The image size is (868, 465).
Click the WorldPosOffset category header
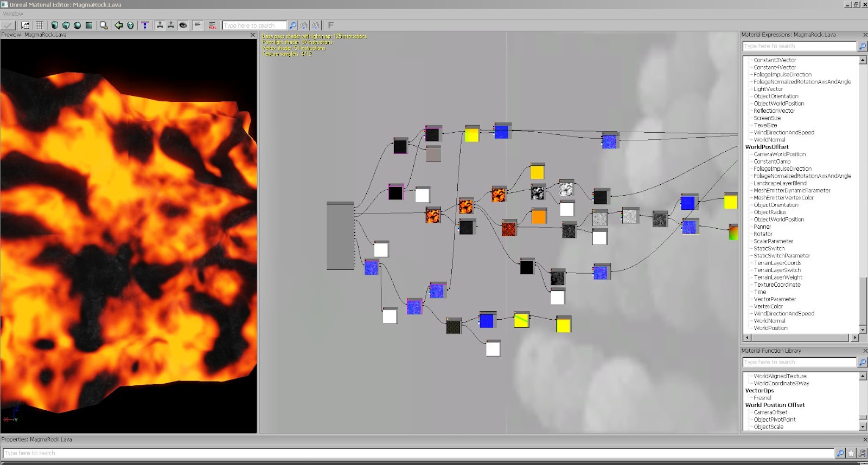click(x=767, y=147)
